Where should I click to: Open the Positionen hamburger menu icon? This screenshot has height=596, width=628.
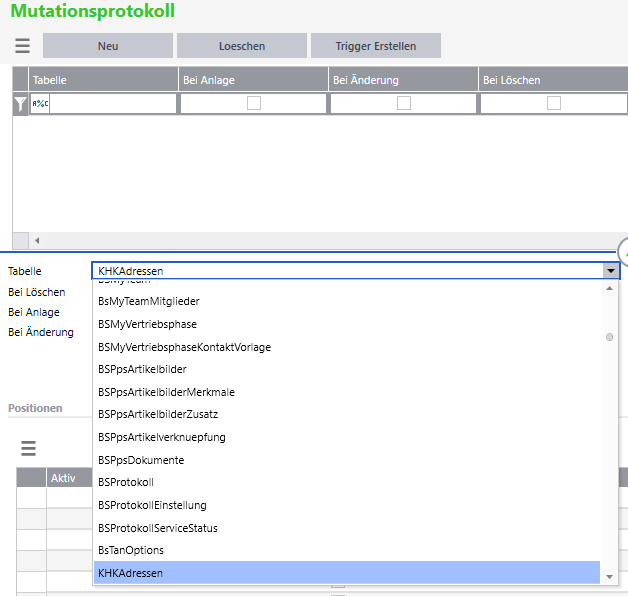[x=28, y=449]
